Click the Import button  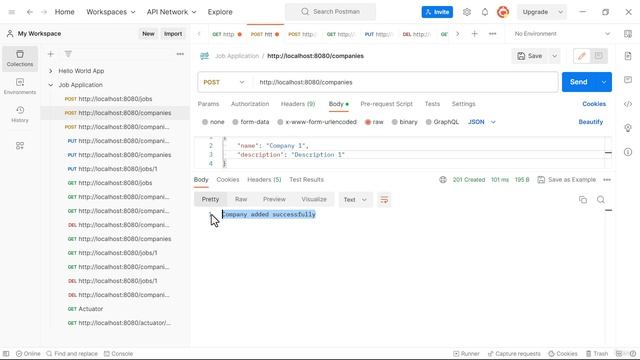pyautogui.click(x=173, y=34)
